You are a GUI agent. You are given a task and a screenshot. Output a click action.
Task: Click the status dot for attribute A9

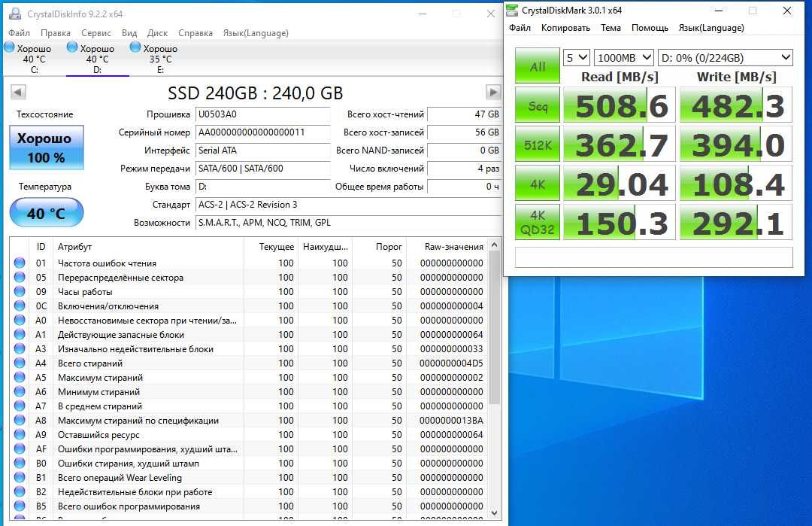20,434
